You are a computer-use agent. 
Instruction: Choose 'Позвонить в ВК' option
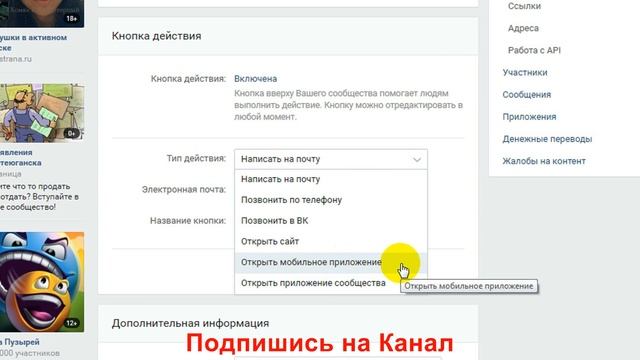tap(331, 221)
